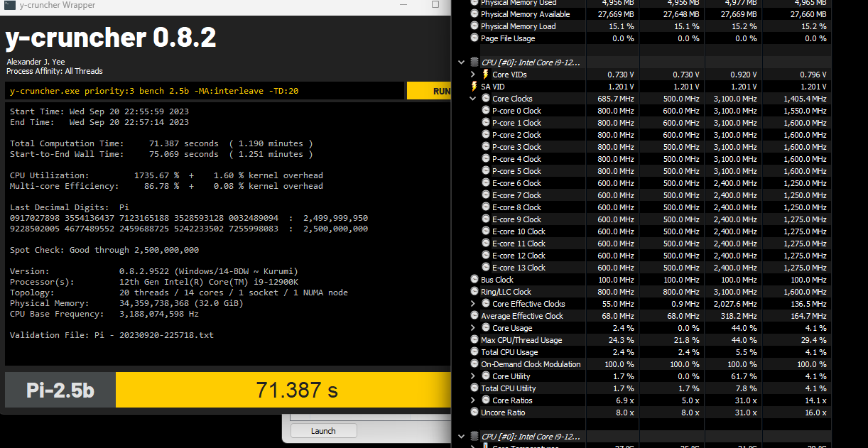
Task: Click "Spot Check: Good through 2,500,000,000"
Action: (104, 250)
